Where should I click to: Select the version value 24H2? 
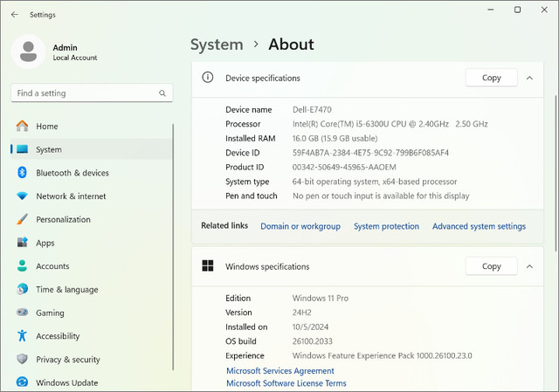(x=301, y=313)
